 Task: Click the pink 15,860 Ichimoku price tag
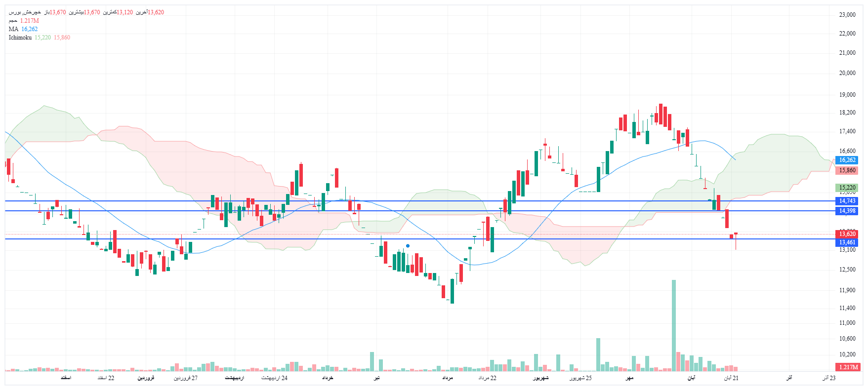pos(847,170)
